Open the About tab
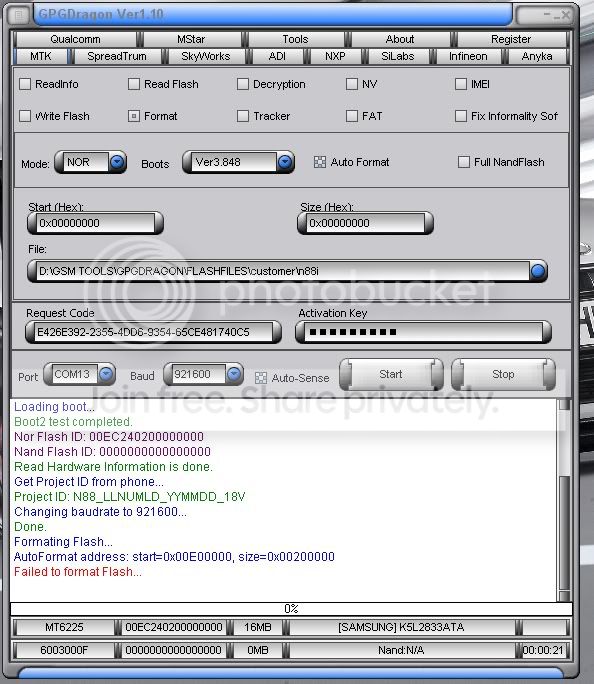Viewport: 594px width, 684px height. 400,39
